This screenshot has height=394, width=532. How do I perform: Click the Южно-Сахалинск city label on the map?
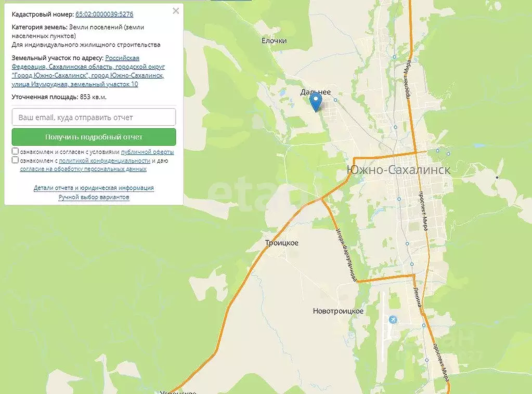coord(398,169)
